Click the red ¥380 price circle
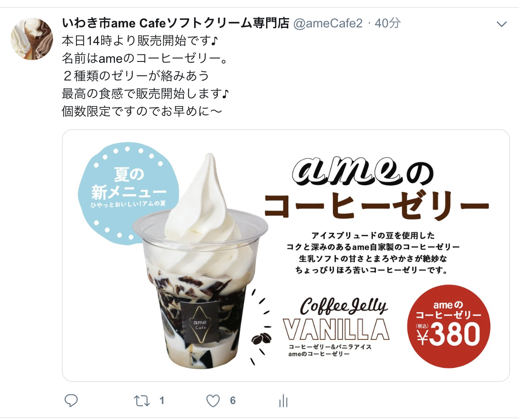Screen dimensions: 519x420 tap(449, 326)
